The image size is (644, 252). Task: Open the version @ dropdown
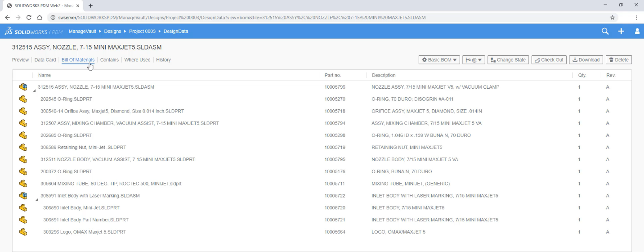[x=474, y=60]
